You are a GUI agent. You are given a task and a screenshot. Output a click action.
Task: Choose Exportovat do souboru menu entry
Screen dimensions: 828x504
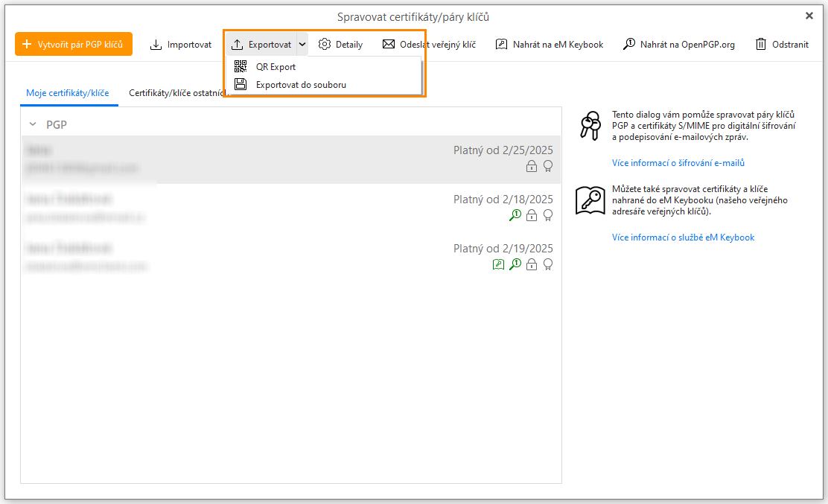click(x=301, y=85)
